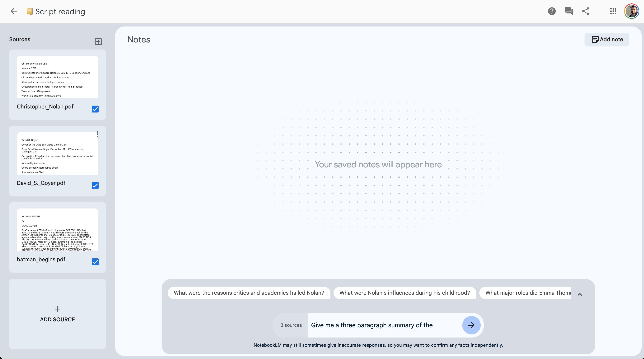Toggle checkbox on Christopher_Nolan.pdf source
Viewport: 644px width, 359px height.
[95, 109]
